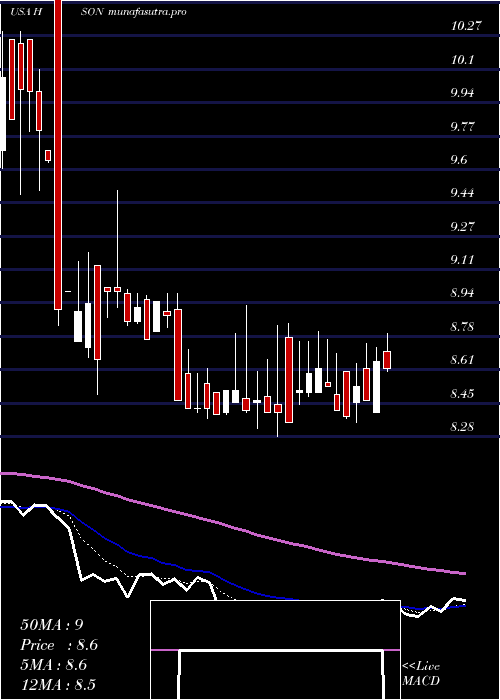
Task: Click the 50MA : 9 readout
Action: click(x=52, y=625)
